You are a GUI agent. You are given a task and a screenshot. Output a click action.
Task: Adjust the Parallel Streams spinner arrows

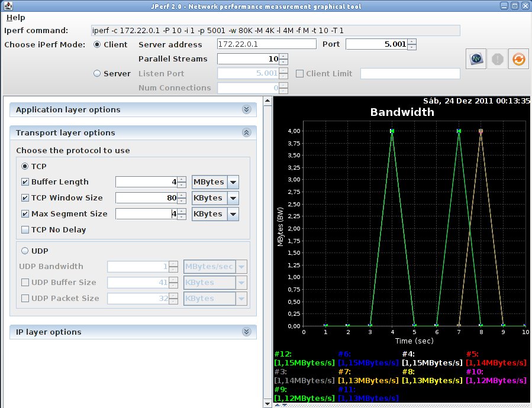coord(283,59)
